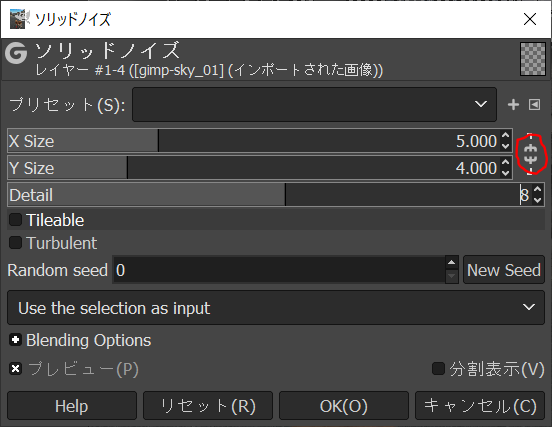The width and height of the screenshot is (552, 427).
Task: Toggle the X/Y size chain link icon
Action: (531, 154)
